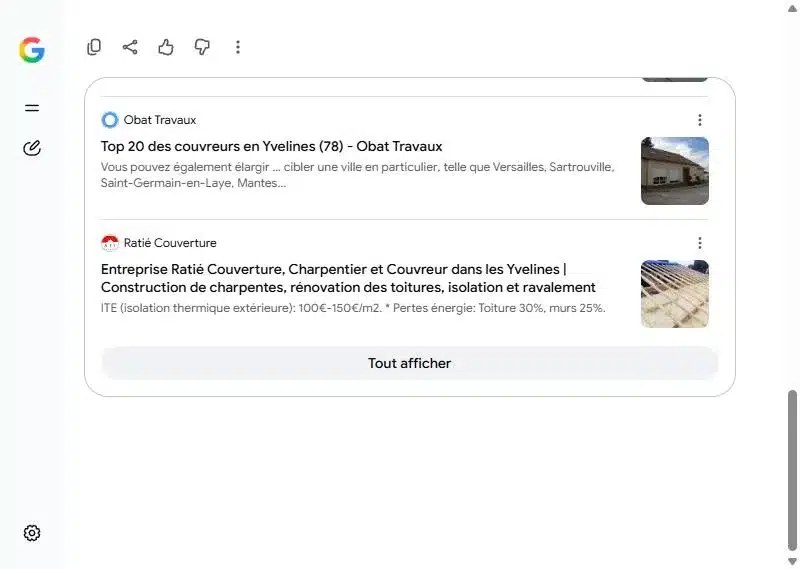Click the Ratié Couverture favicon
The image size is (800, 569).
(x=110, y=243)
